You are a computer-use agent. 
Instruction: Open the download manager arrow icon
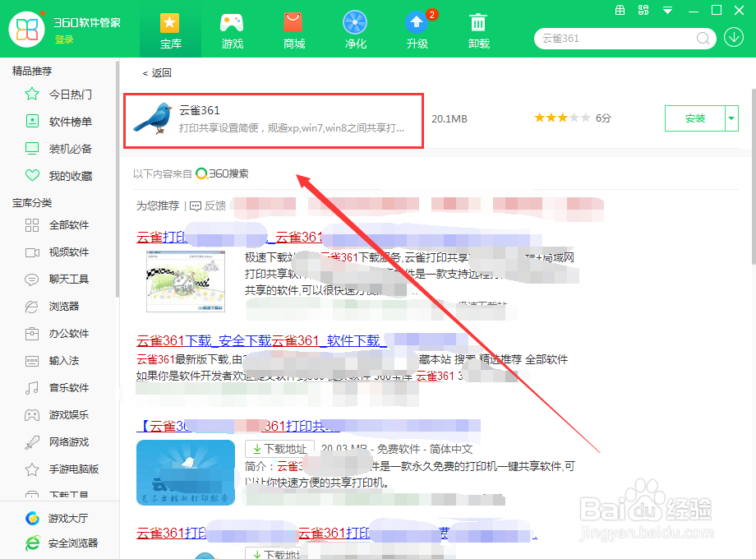[733, 38]
